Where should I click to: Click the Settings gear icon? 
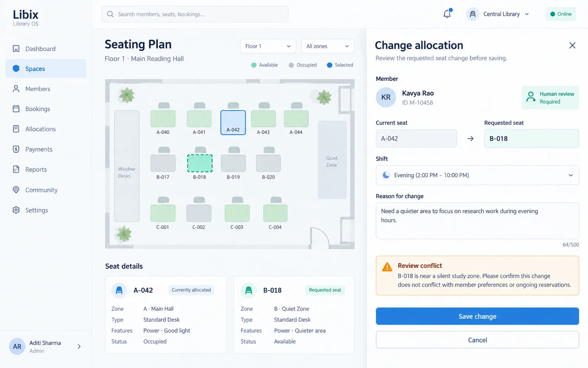tap(16, 210)
